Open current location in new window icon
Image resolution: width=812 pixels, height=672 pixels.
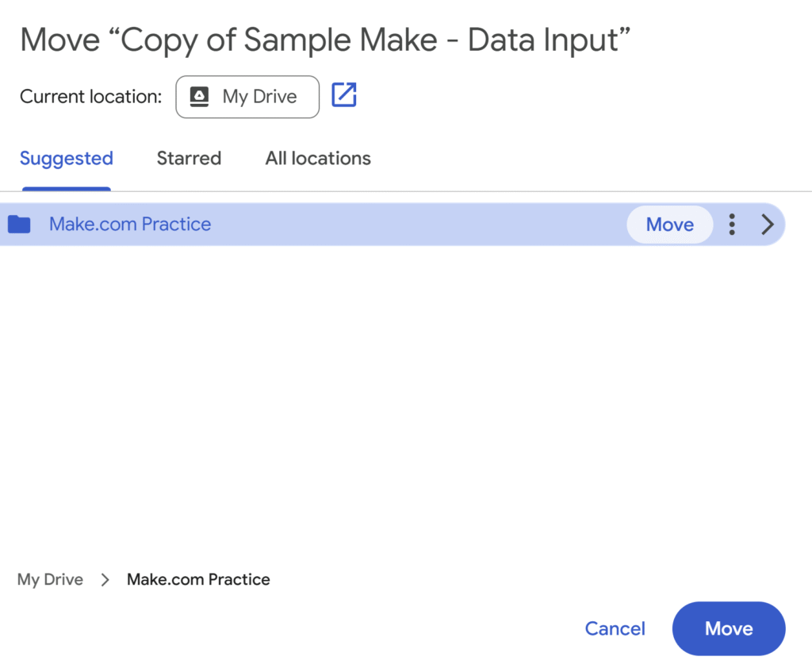click(344, 95)
